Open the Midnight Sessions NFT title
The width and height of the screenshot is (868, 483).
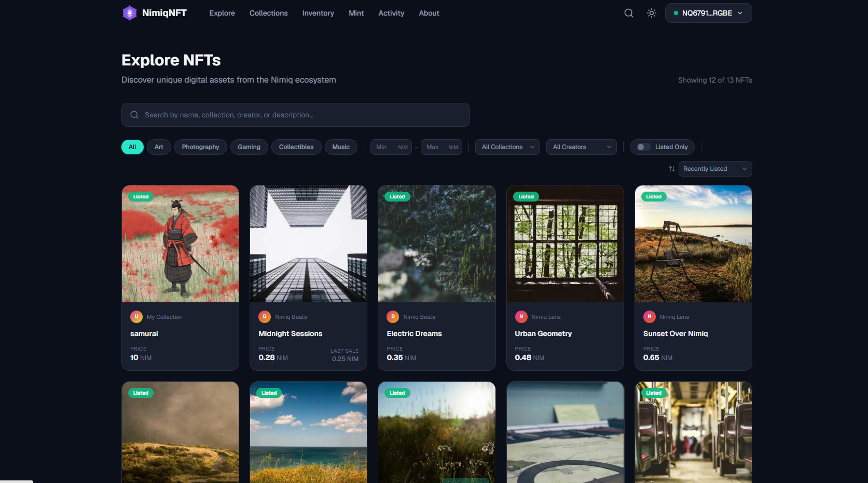click(x=290, y=333)
